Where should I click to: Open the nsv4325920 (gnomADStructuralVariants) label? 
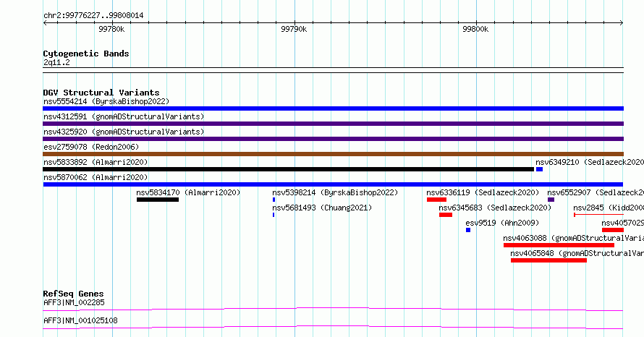124,132
